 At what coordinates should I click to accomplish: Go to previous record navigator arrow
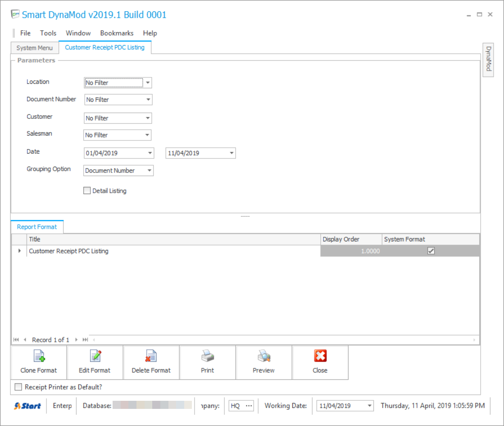[25, 340]
